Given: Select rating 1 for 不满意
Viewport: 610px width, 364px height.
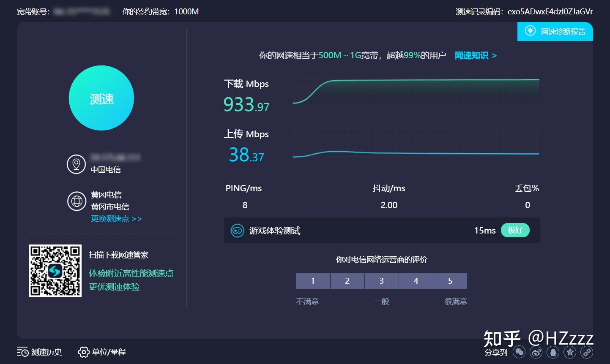Looking at the screenshot, I should pyautogui.click(x=312, y=281).
